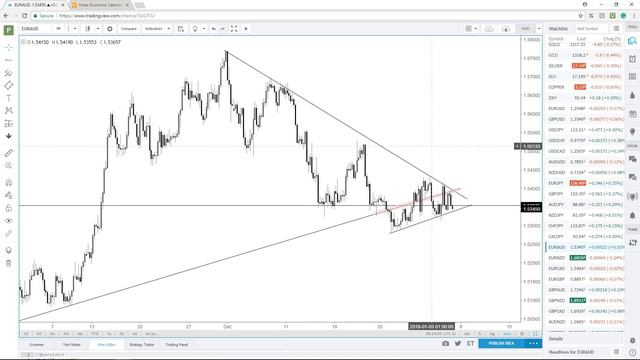Select the ruler measure tool
Viewport: 640px width, 360px height.
pyautogui.click(x=9, y=153)
